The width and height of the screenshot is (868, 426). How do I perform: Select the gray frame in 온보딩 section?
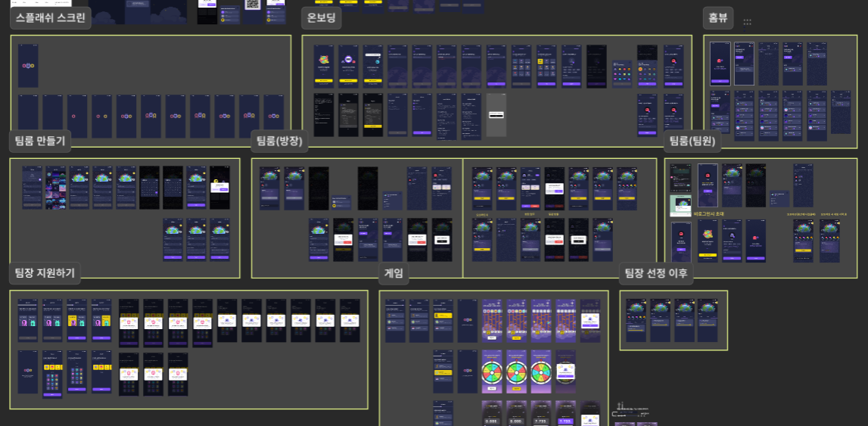[x=496, y=115]
